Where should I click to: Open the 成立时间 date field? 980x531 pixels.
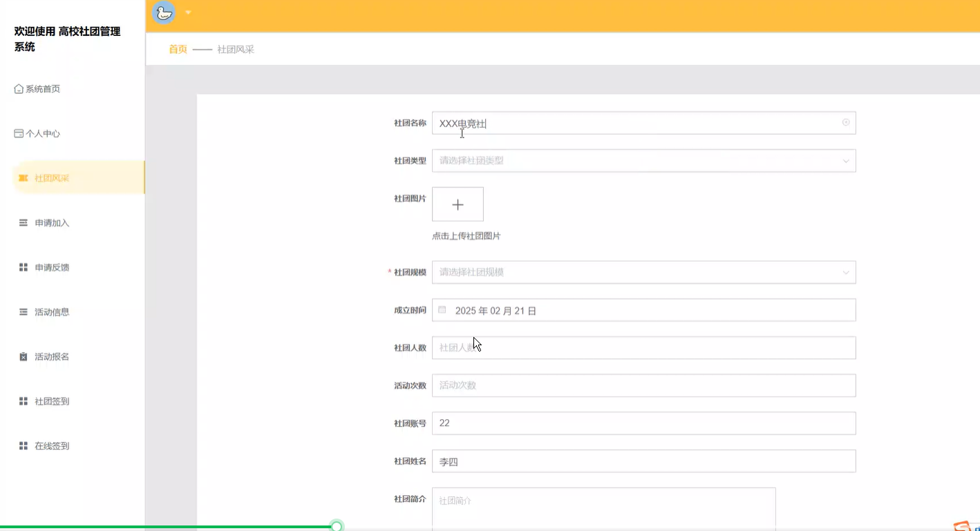(x=643, y=310)
